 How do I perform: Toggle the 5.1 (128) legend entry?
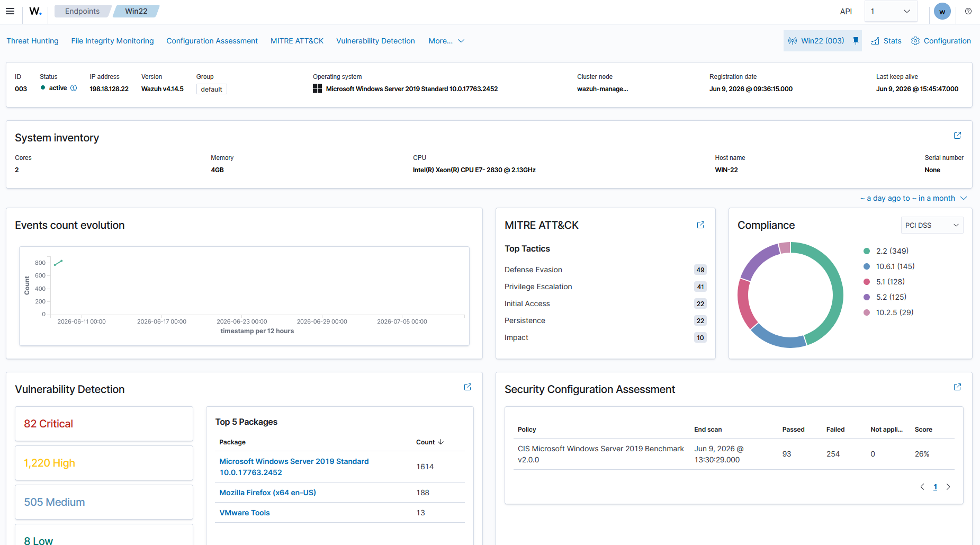(884, 282)
